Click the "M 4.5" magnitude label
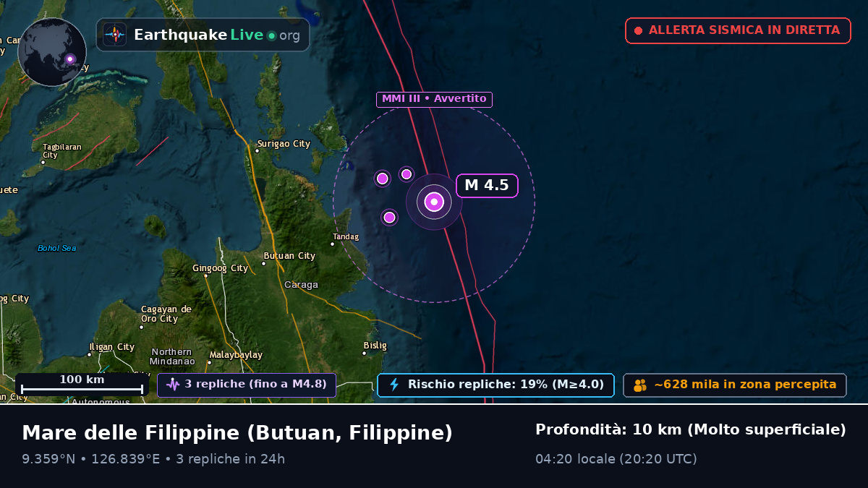The height and width of the screenshot is (488, 868). click(x=487, y=185)
